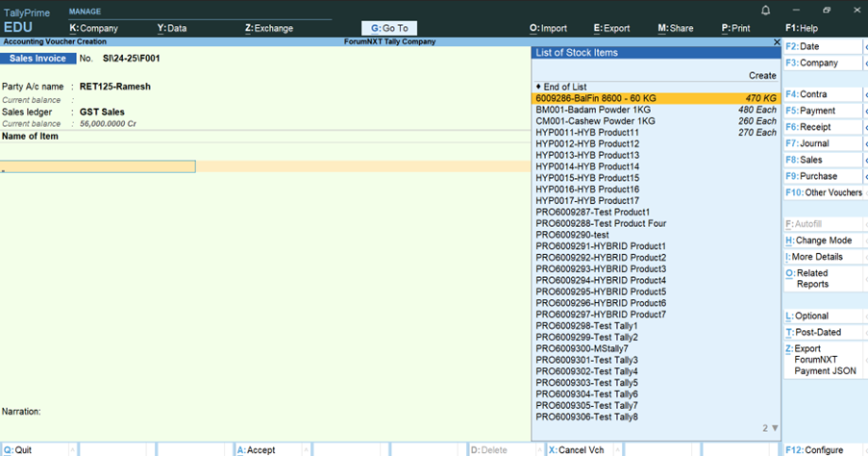Select PRO6009303-Test Tally5 item
Screen dimensions: 868x456
(x=656, y=382)
